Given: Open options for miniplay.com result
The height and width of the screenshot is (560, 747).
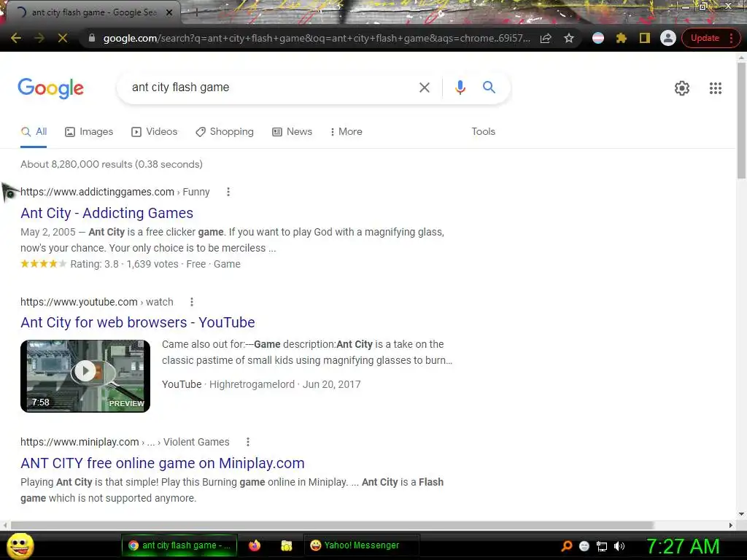Looking at the screenshot, I should 248,442.
